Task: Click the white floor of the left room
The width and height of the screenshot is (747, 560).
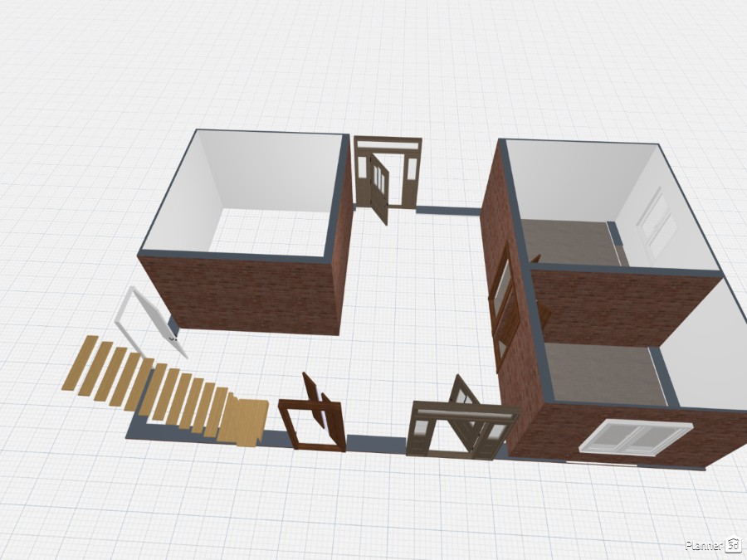Action: [x=266, y=231]
